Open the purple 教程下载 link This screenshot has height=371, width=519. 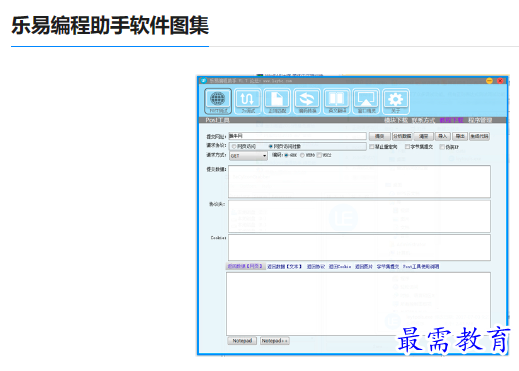451,120
